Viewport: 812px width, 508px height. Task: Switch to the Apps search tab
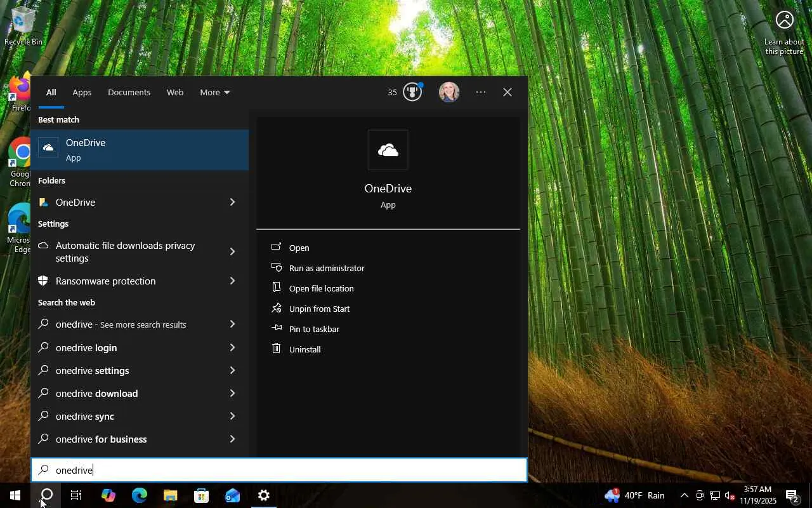click(x=82, y=93)
